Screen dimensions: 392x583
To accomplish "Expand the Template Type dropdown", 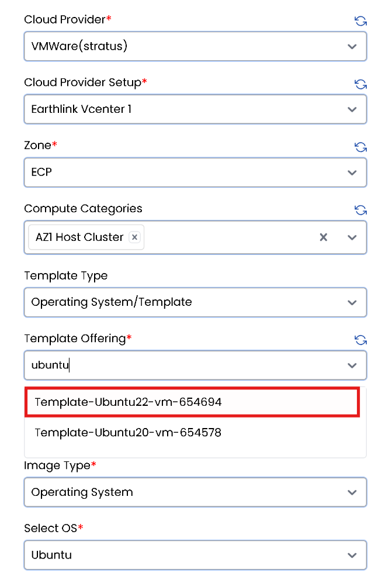I will pos(352,302).
